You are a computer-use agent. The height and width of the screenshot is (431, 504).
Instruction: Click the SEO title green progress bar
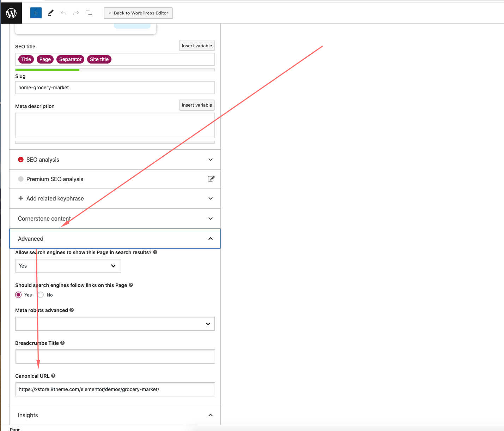[x=47, y=70]
